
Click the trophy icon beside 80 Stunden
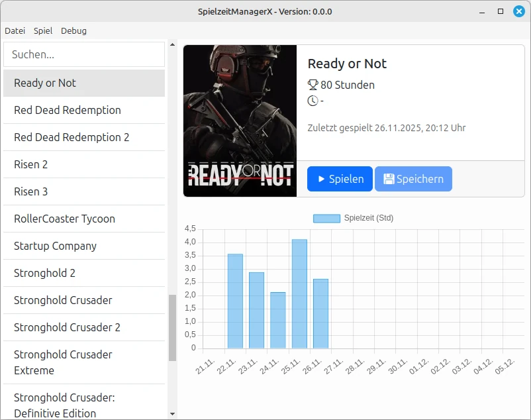pyautogui.click(x=313, y=85)
